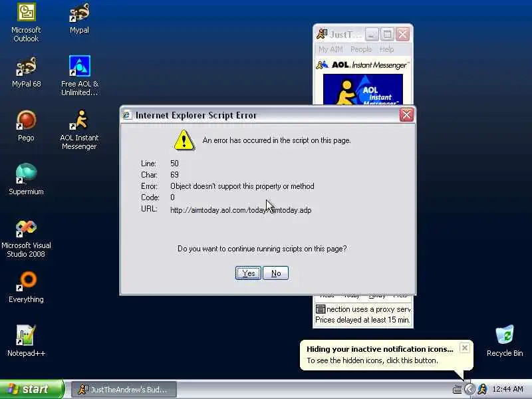Viewport: 532px width, 399px height.
Task: Select the Supermium desktop icon
Action: coord(26,179)
